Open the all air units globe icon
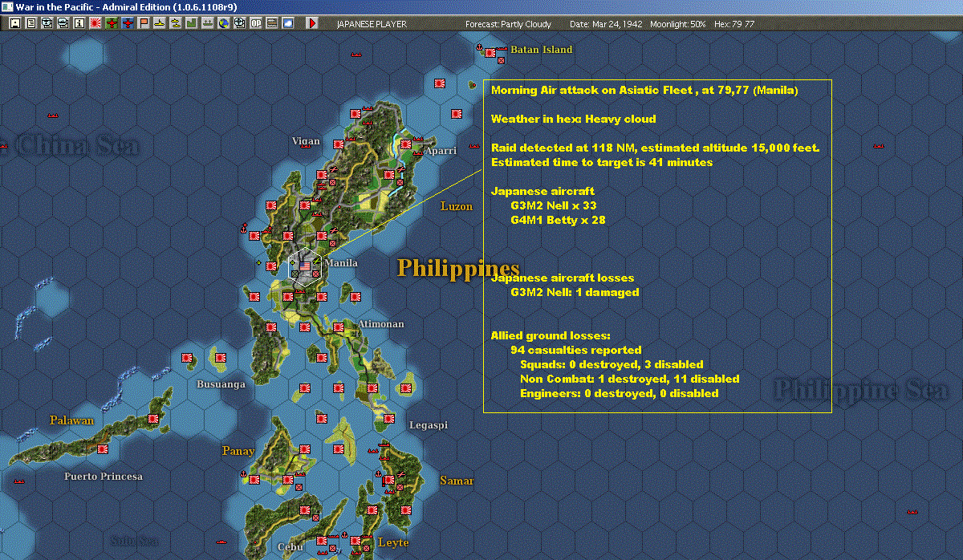The width and height of the screenshot is (963, 560). [x=47, y=24]
